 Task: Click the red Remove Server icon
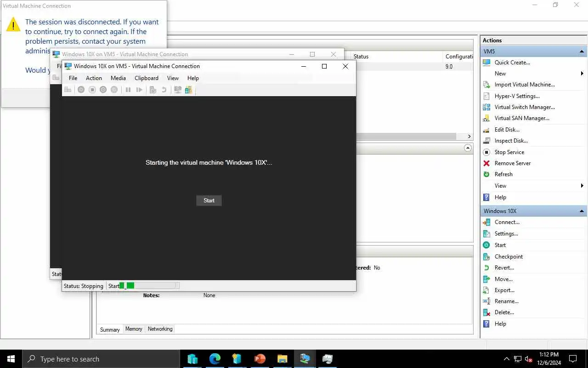point(486,163)
